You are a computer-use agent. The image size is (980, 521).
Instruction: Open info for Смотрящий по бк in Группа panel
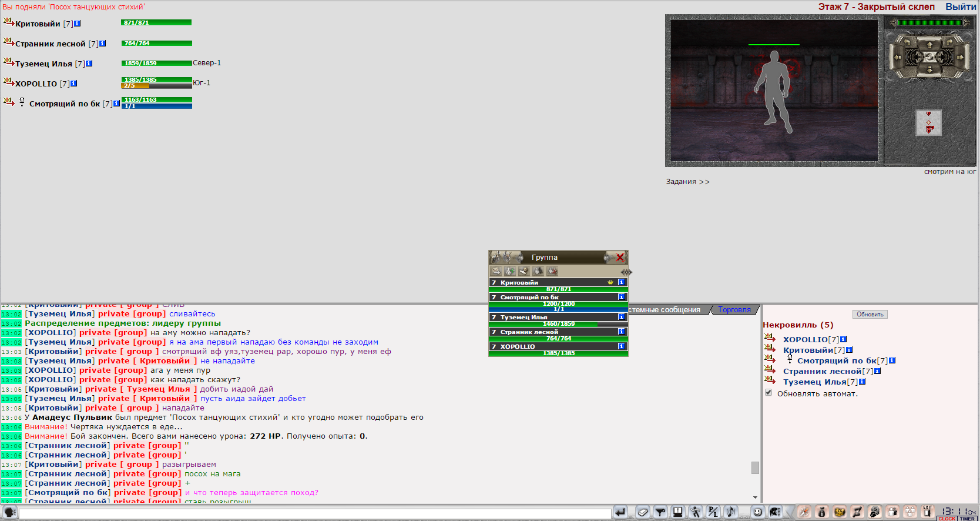(x=621, y=297)
